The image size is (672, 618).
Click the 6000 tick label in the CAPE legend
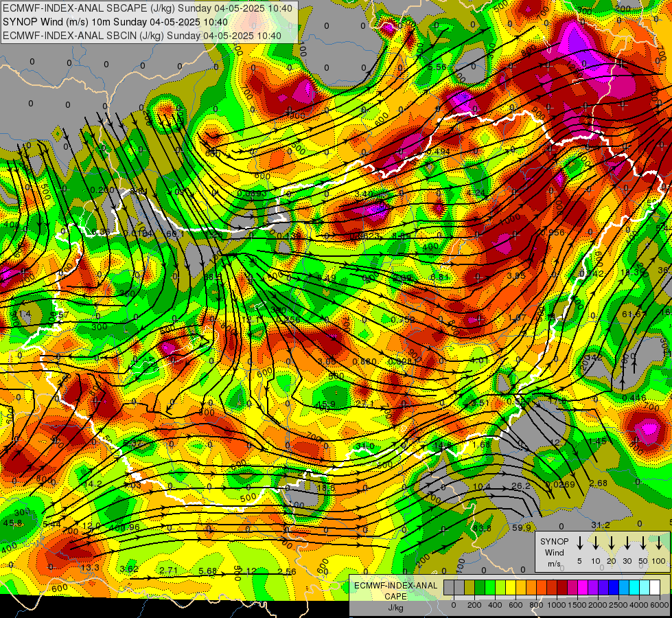coord(660,605)
